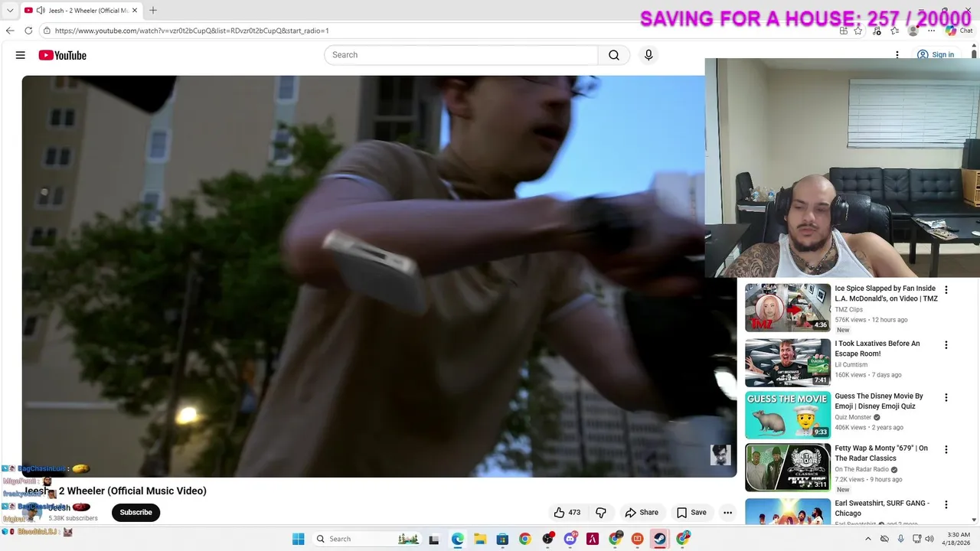Go to the YouTube home logo
This screenshot has height=551, width=980.
pos(62,55)
